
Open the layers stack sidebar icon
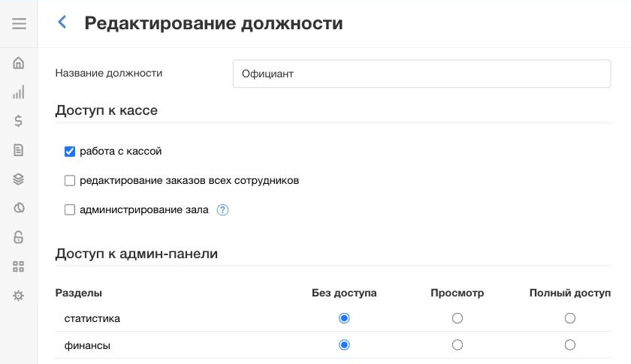tap(19, 179)
